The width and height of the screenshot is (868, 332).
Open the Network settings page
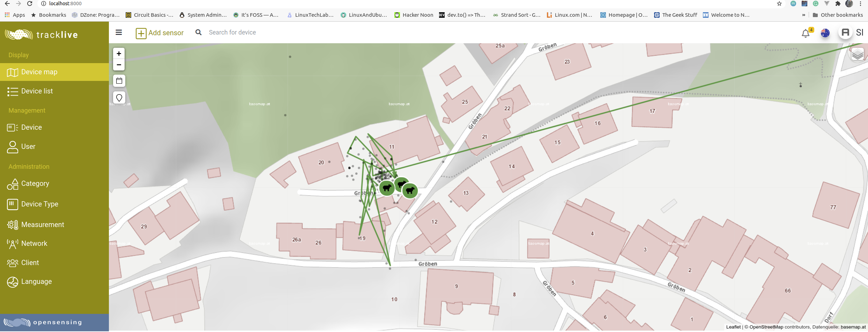54,244
